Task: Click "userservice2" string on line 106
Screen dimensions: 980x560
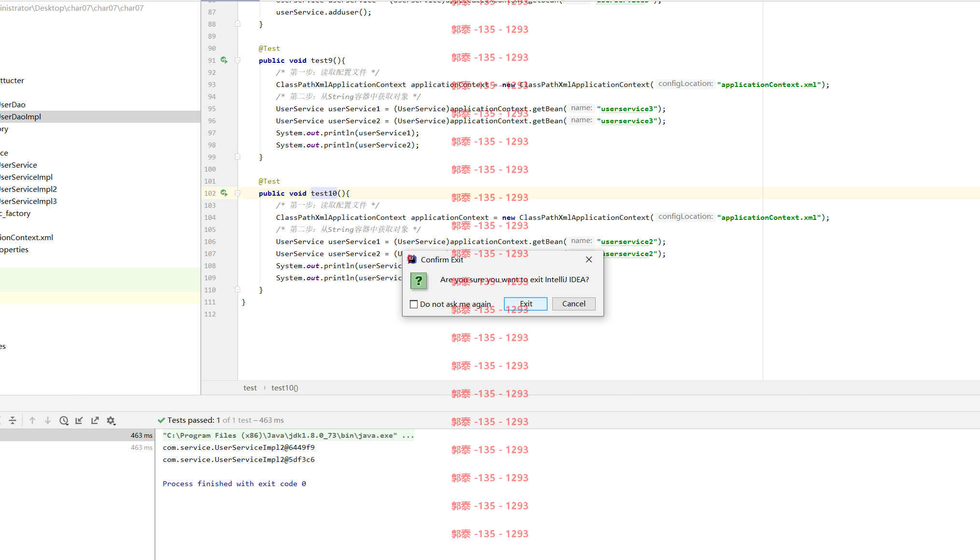Action: (x=627, y=242)
